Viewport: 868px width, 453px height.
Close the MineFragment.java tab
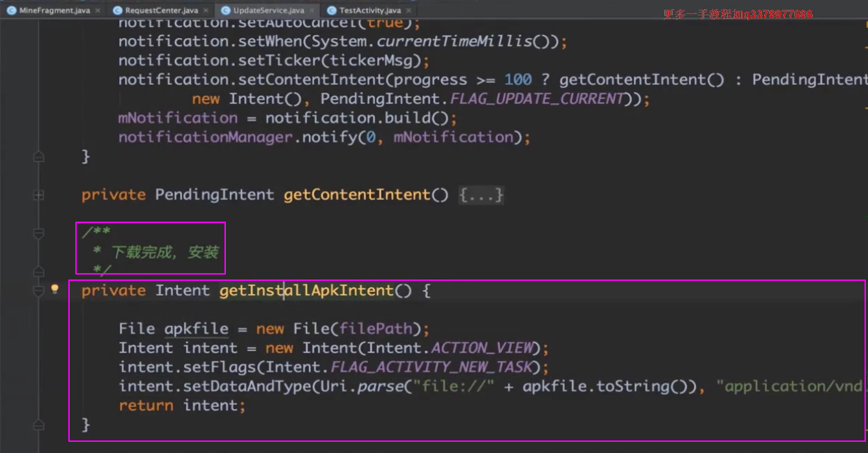97,10
